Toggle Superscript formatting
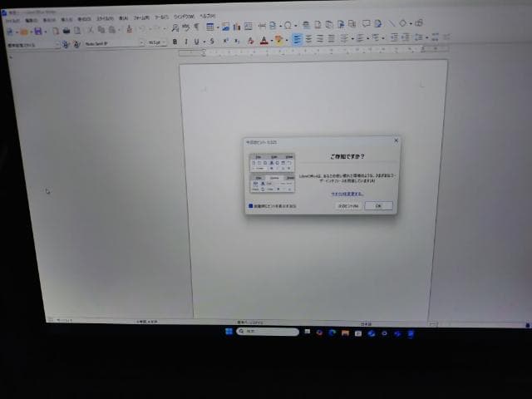532x399 pixels. pyautogui.click(x=226, y=41)
